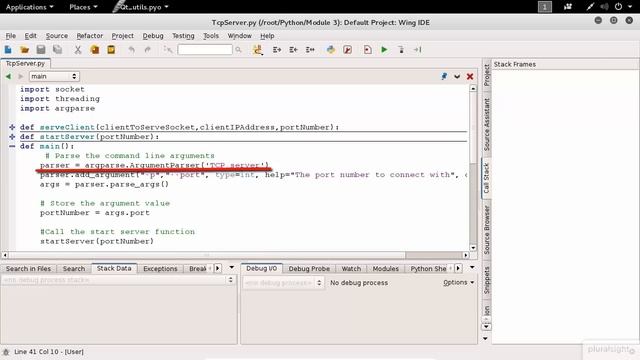640x360 pixels.
Task: Open the Applications menu in top bar
Action: coord(29,7)
